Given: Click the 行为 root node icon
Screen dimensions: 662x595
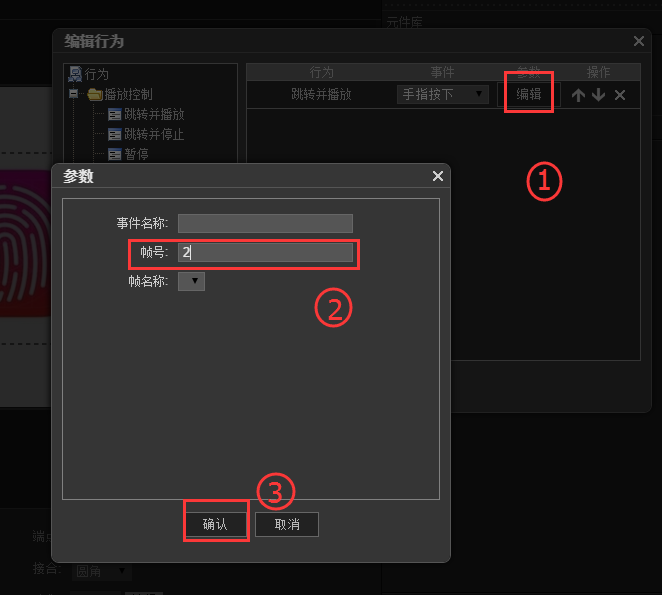Looking at the screenshot, I should (74, 74).
